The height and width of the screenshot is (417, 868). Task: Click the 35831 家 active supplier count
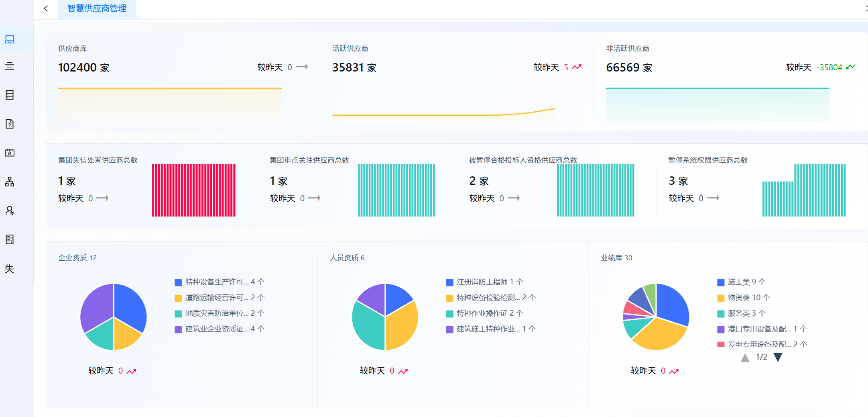354,67
